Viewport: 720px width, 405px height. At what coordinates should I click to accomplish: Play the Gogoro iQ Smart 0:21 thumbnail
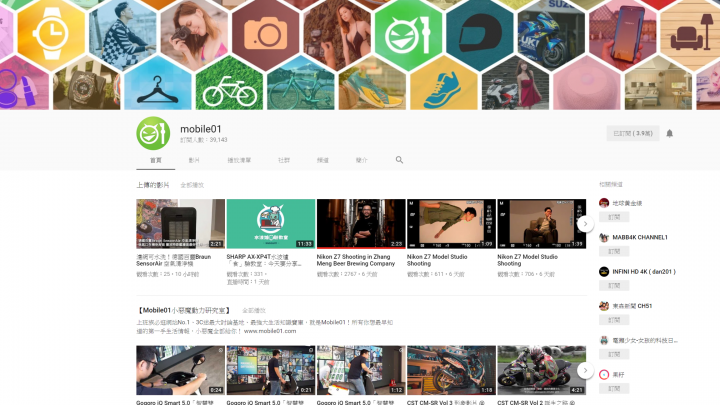point(271,371)
